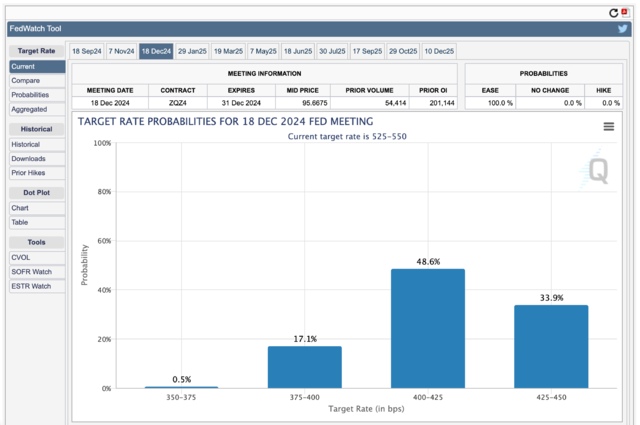Open the Aggregated view
This screenshot has width=640, height=425.
tap(30, 109)
